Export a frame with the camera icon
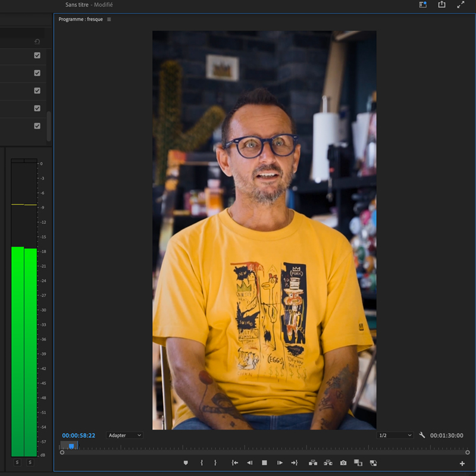 coord(343,463)
